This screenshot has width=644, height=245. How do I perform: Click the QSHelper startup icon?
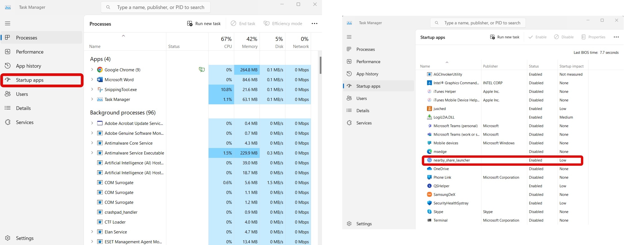(429, 186)
